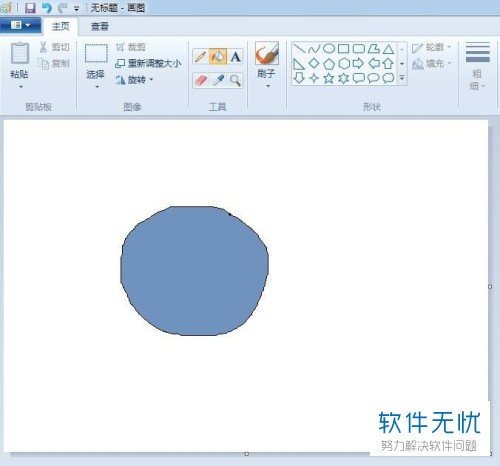Choose the Left arrow shape
The width and height of the screenshot is (500, 466).
(x=374, y=63)
